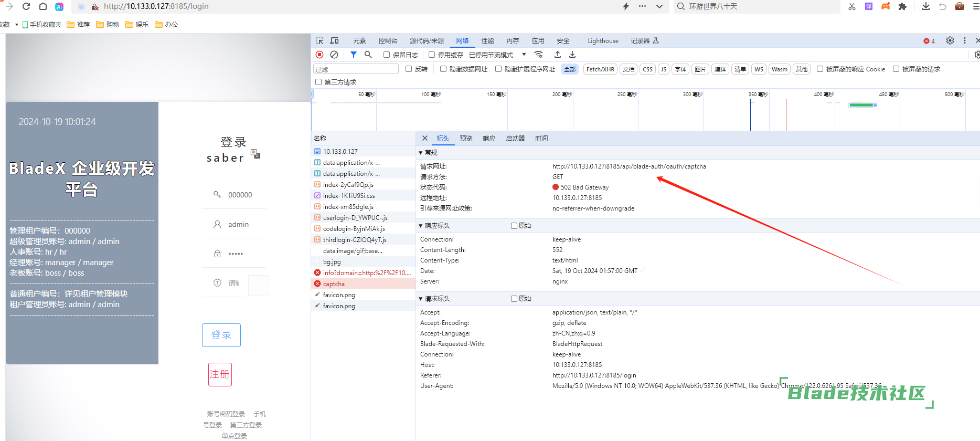Click the translate icon beside saber
Viewport: 980px width, 441px height.
255,154
